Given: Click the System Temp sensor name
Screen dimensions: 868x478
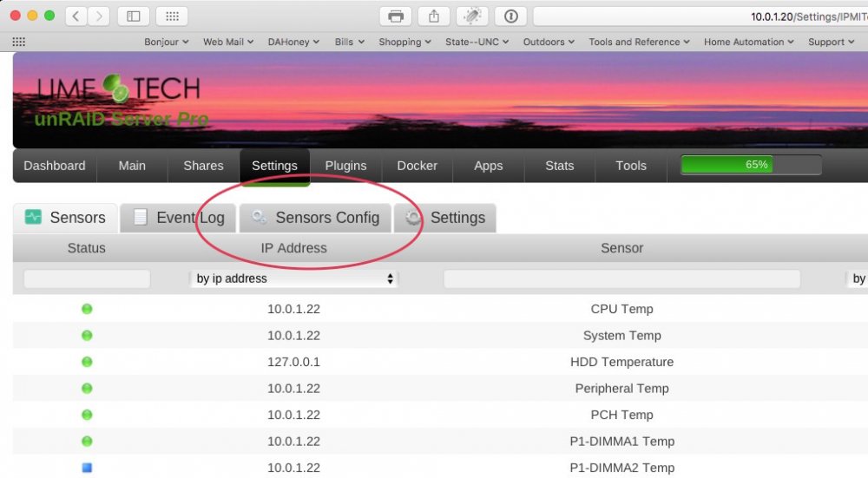Looking at the screenshot, I should click(x=621, y=335).
